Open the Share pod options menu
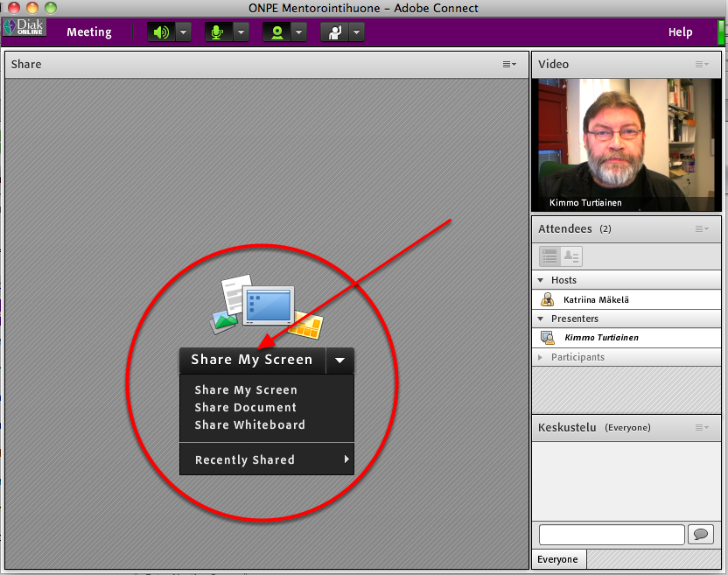728x575 pixels. coord(509,65)
